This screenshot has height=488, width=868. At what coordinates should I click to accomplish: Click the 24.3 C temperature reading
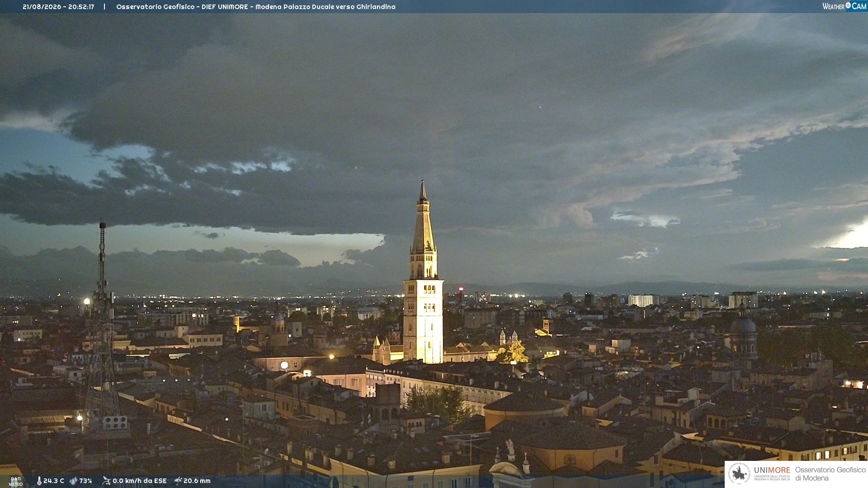point(54,481)
